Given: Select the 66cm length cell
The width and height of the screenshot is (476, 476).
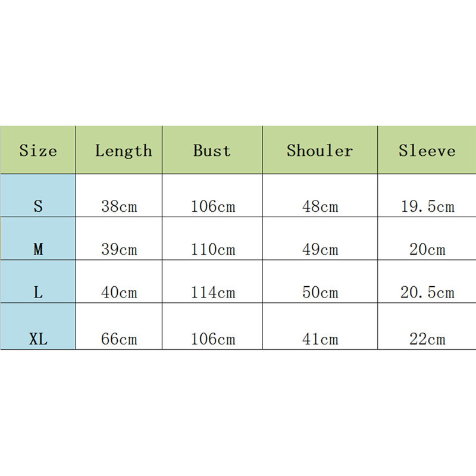Looking at the screenshot, I should (119, 339).
